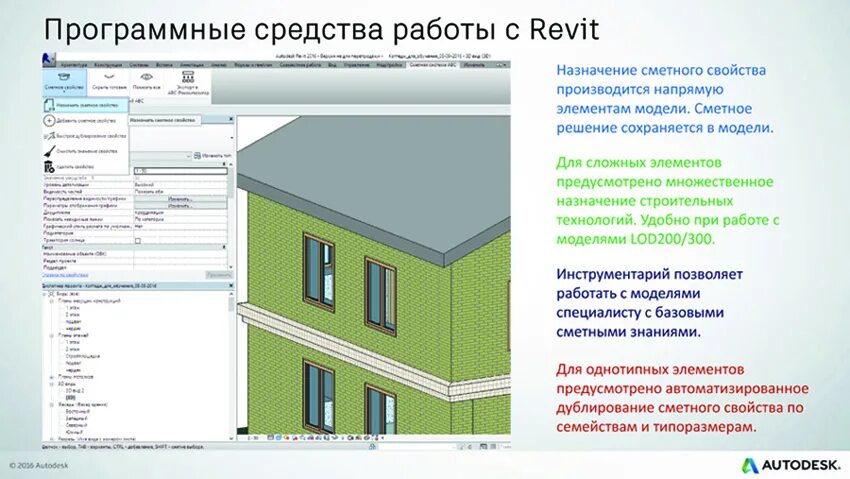
Task: Click the Detail Level icon in view control bar
Action: (x=271, y=437)
